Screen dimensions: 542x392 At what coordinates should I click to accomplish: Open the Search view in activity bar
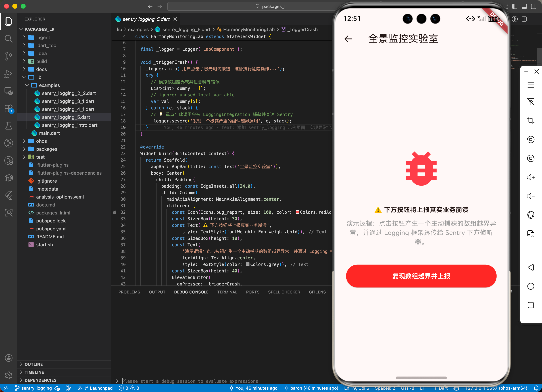pos(9,39)
